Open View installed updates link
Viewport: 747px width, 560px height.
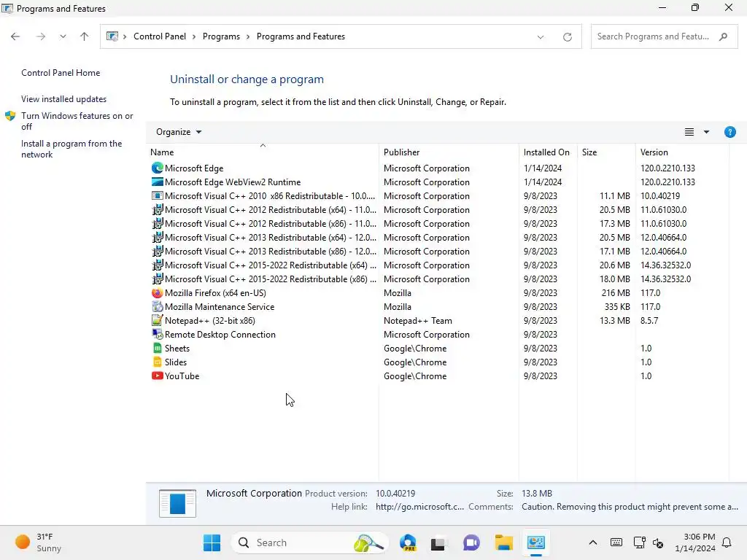[64, 99]
